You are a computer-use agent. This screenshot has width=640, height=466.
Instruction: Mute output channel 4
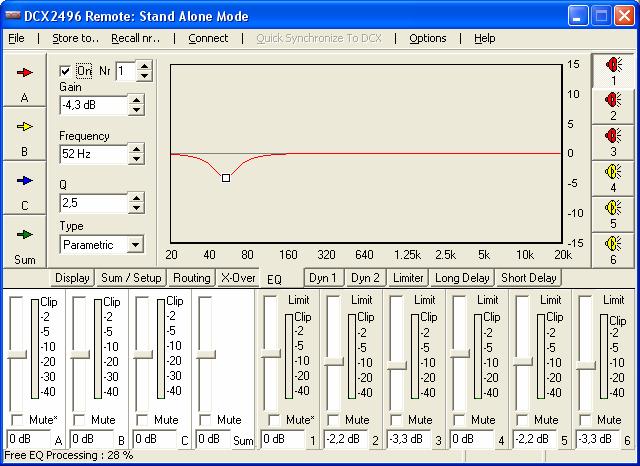[461, 420]
